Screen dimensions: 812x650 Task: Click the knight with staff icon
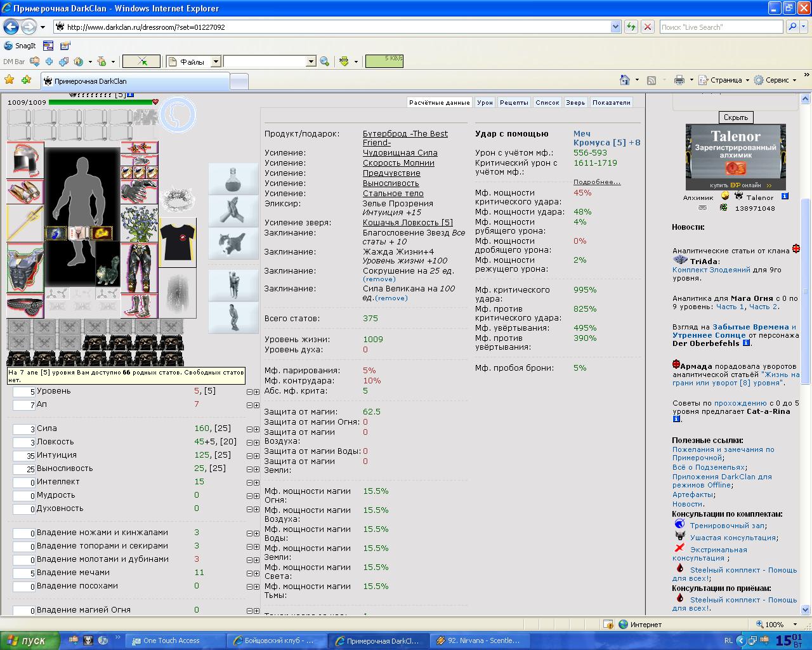tap(233, 285)
